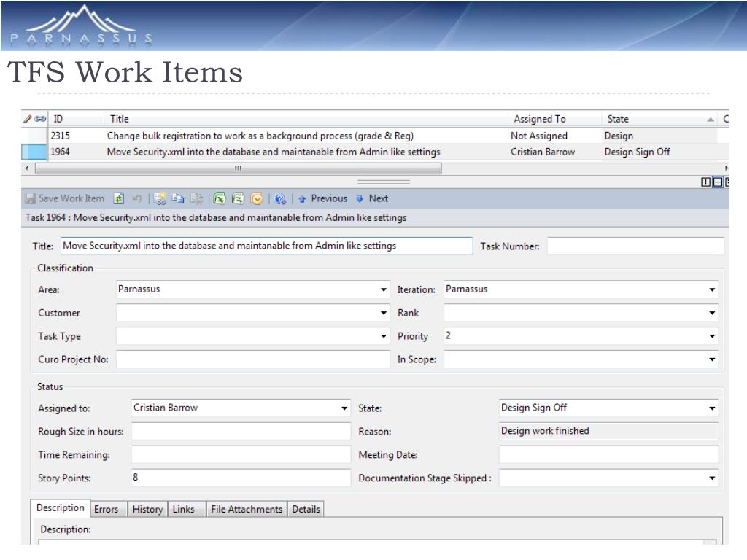
Task: Click the Curo Project No input field
Action: tap(253, 359)
